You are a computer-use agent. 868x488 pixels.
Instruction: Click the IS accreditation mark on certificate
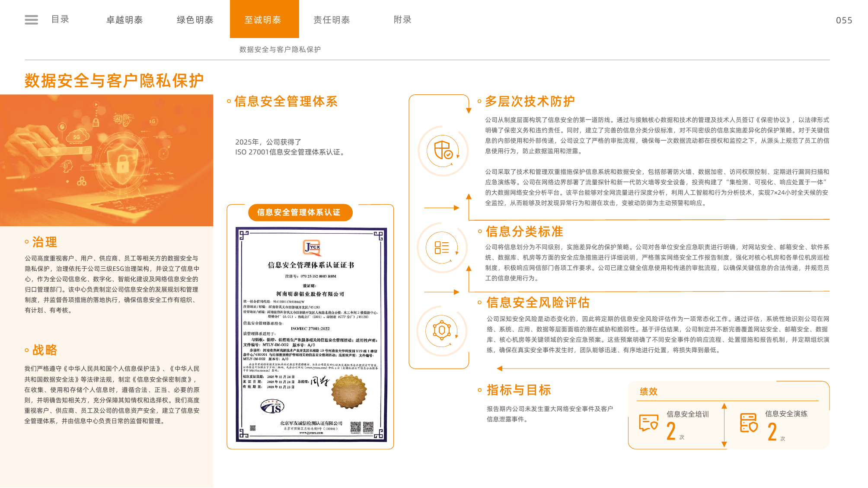(272, 407)
